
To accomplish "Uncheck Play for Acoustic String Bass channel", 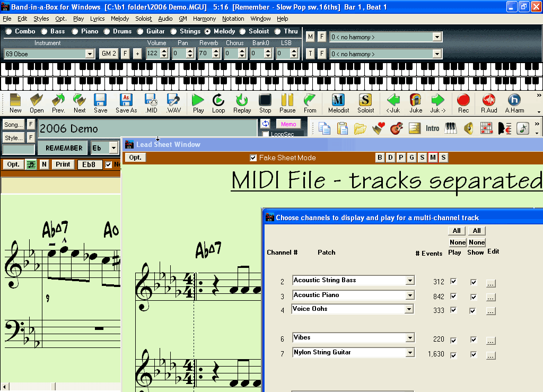I will click(x=453, y=282).
